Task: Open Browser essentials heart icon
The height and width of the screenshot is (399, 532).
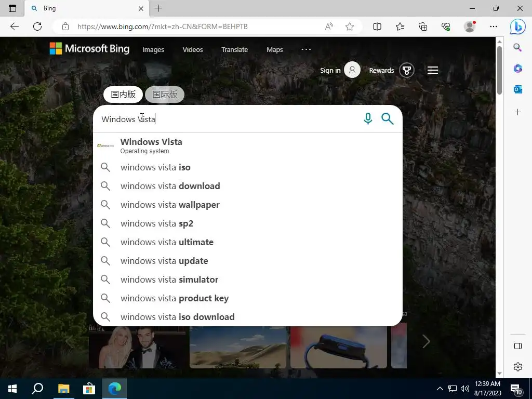Action: [x=446, y=26]
